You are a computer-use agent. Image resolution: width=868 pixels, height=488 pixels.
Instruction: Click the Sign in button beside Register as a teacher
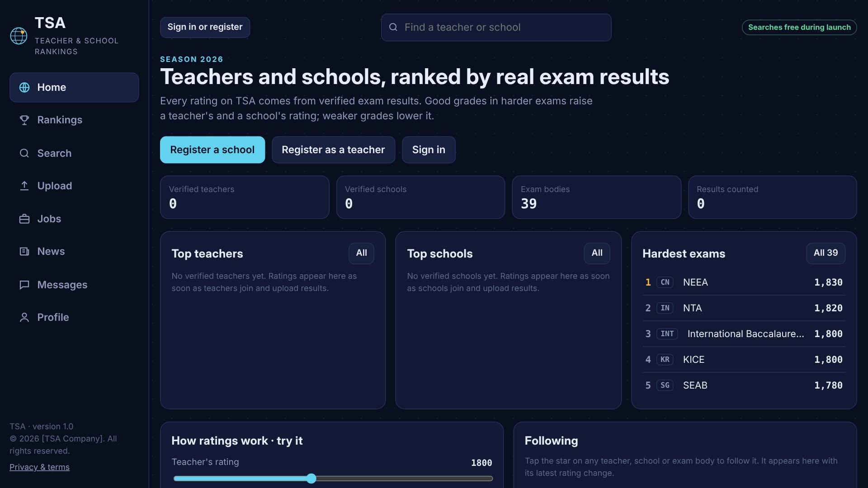click(429, 150)
